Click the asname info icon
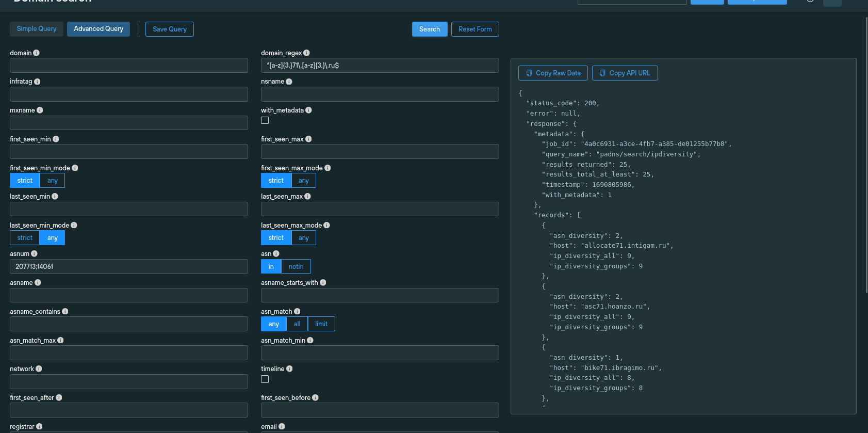The height and width of the screenshot is (433, 868). click(38, 282)
